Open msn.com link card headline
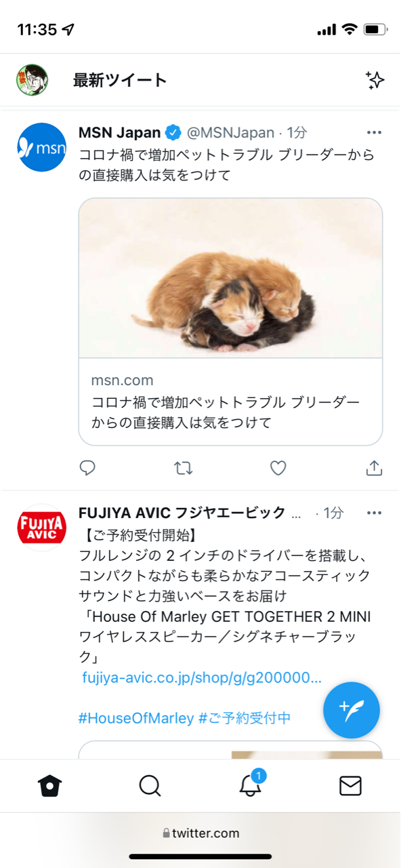Image resolution: width=401 pixels, height=868 pixels. [x=226, y=412]
